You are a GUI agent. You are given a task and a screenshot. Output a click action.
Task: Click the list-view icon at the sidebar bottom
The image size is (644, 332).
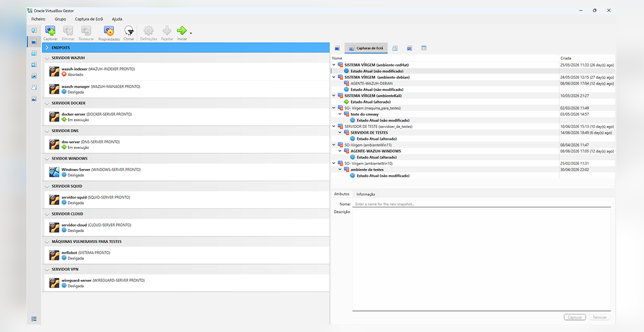tap(34, 319)
